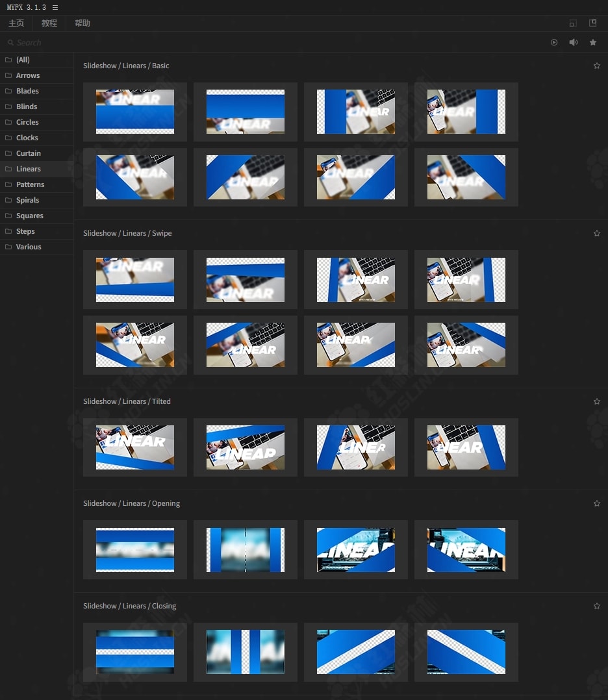
Task: Open the MYFX panel hamburger menu
Action: 55,8
